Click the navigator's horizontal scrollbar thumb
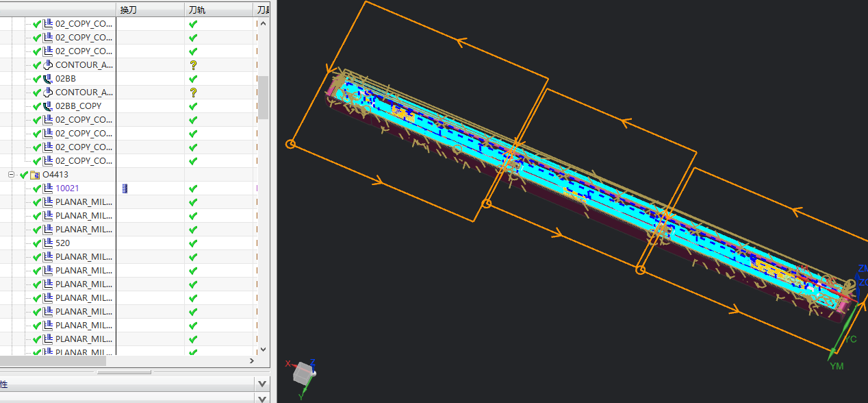Viewport: 868px width, 403px height. (x=53, y=361)
